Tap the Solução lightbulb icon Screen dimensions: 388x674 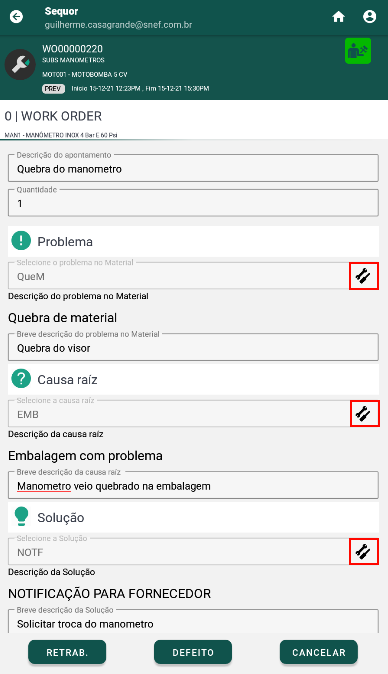click(21, 516)
